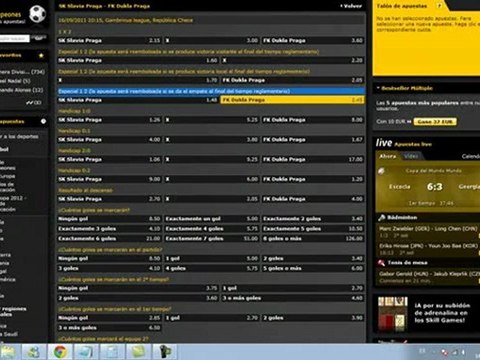Screen dimensions: 480x360
Task: Bet Exactamente 6 goles 21.00
Action: (x=109, y=239)
